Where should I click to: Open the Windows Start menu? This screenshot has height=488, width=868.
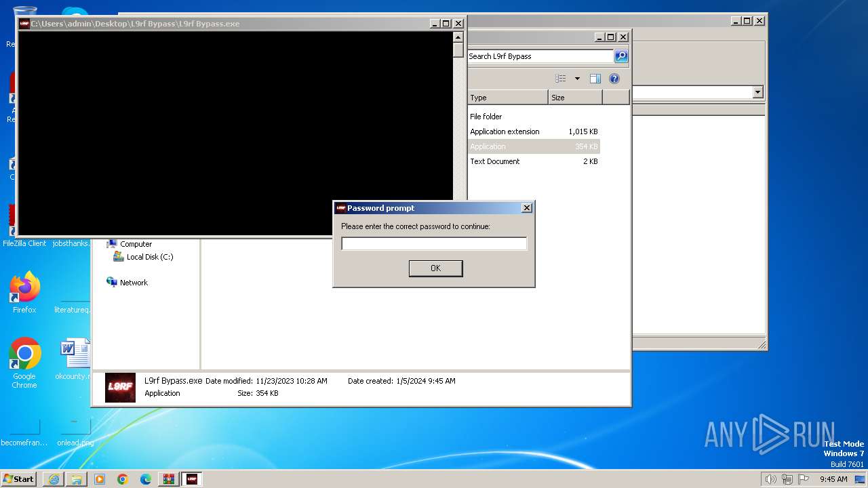[19, 479]
